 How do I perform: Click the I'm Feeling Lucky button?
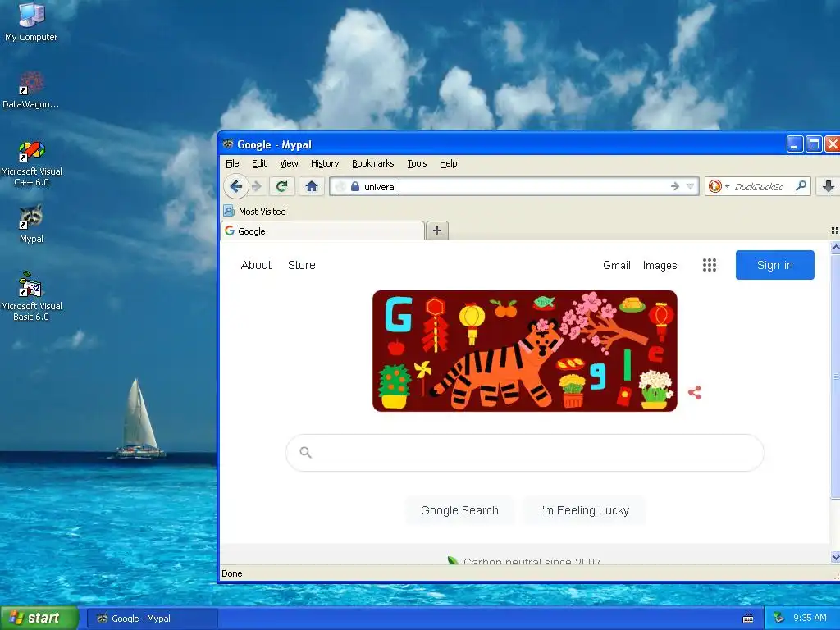pyautogui.click(x=584, y=510)
